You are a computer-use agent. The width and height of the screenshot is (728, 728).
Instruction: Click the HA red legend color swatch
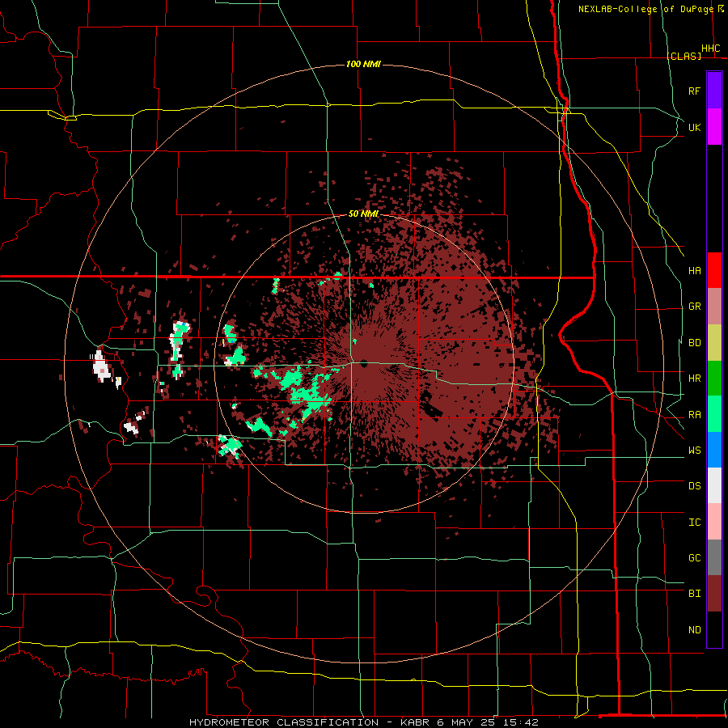coord(714,270)
